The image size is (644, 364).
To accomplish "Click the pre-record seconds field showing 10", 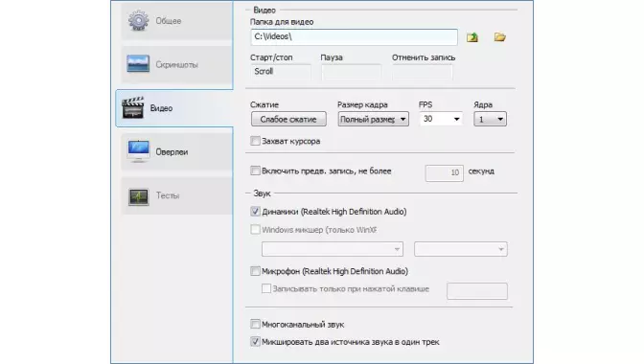I will click(445, 172).
